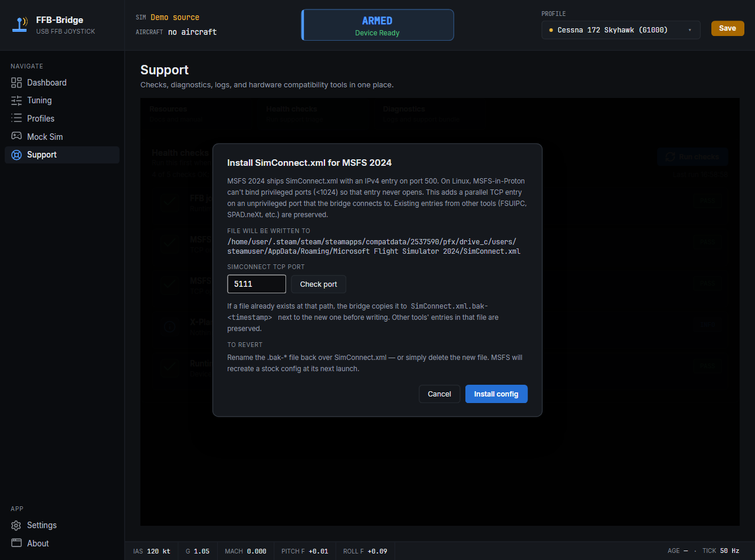Click the About window icon
This screenshot has height=560, width=755.
point(17,543)
